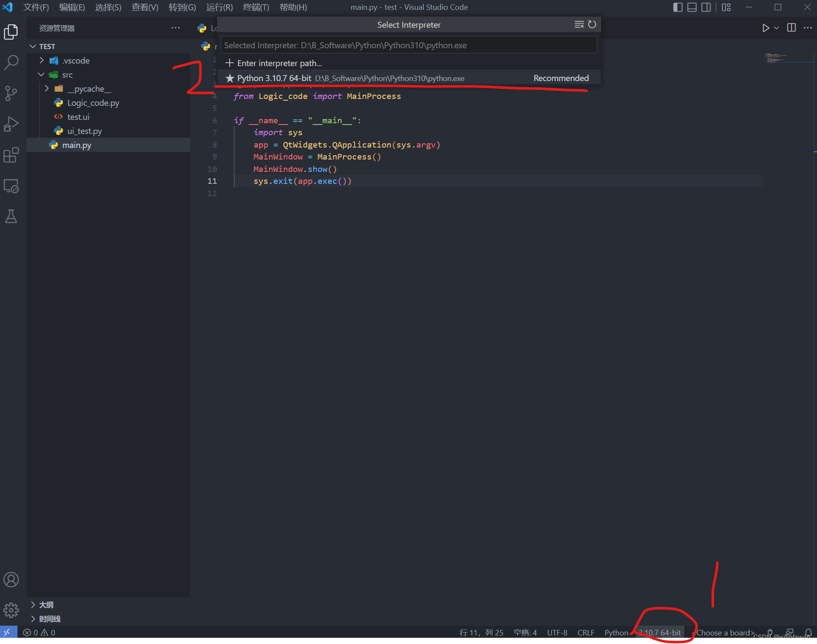Open the Source Control view
The image size is (817, 644).
11,93
